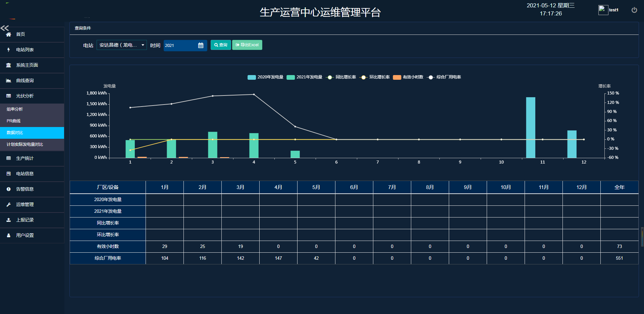The width and height of the screenshot is (644, 314).
Task: Expand the 光伏分析 sidebar menu
Action: 25,96
